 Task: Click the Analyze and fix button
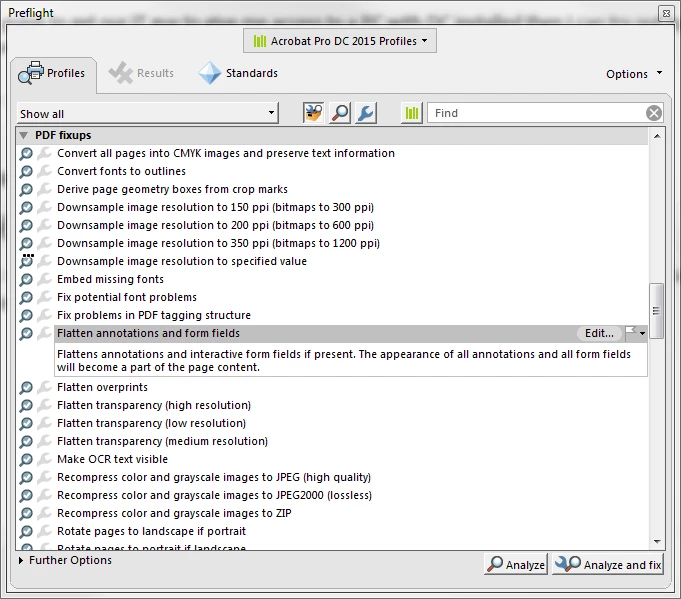(608, 564)
